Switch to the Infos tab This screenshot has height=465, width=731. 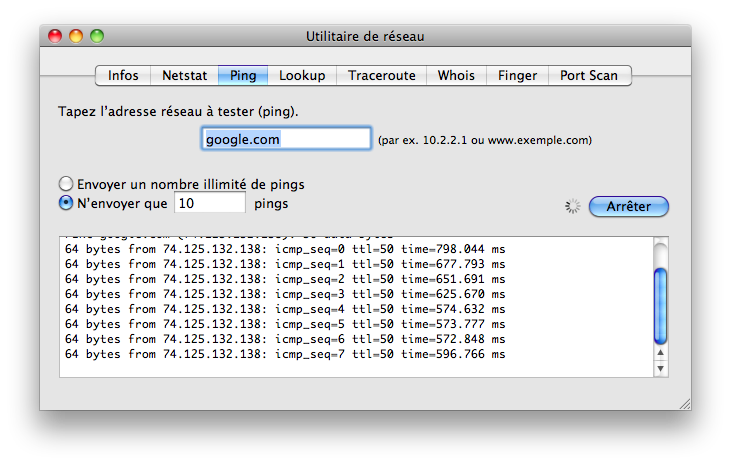(123, 75)
